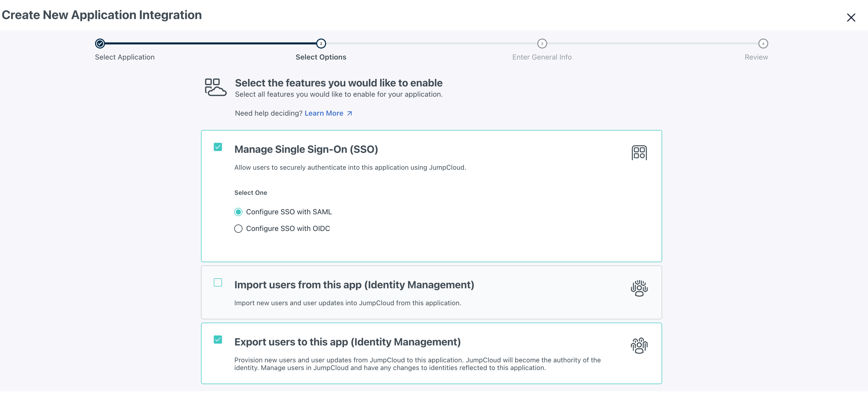Enable Import users from this app checkbox
This screenshot has width=868, height=396.
click(x=218, y=282)
